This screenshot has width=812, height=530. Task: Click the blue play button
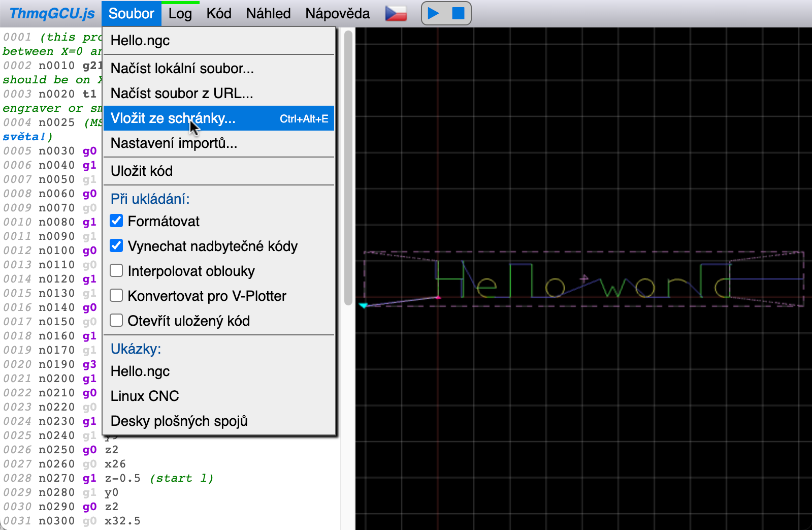pos(433,13)
